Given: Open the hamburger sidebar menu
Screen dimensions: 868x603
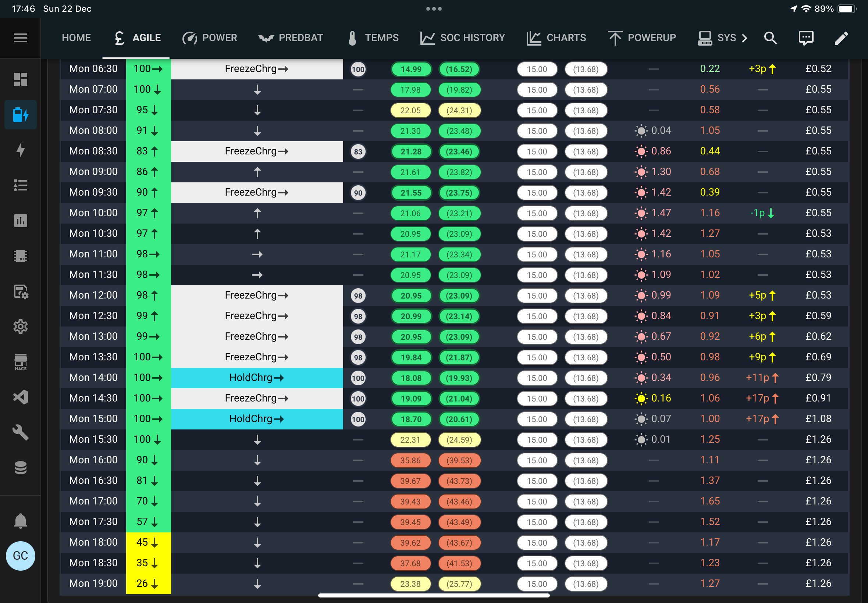Looking at the screenshot, I should [x=20, y=38].
